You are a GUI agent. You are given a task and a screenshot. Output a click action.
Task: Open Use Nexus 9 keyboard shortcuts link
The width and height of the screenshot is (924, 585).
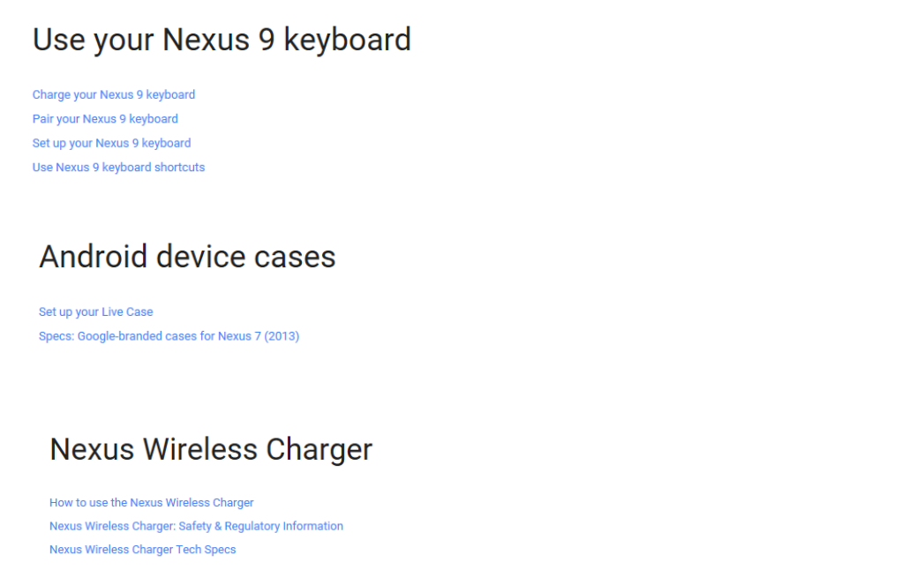[118, 168]
